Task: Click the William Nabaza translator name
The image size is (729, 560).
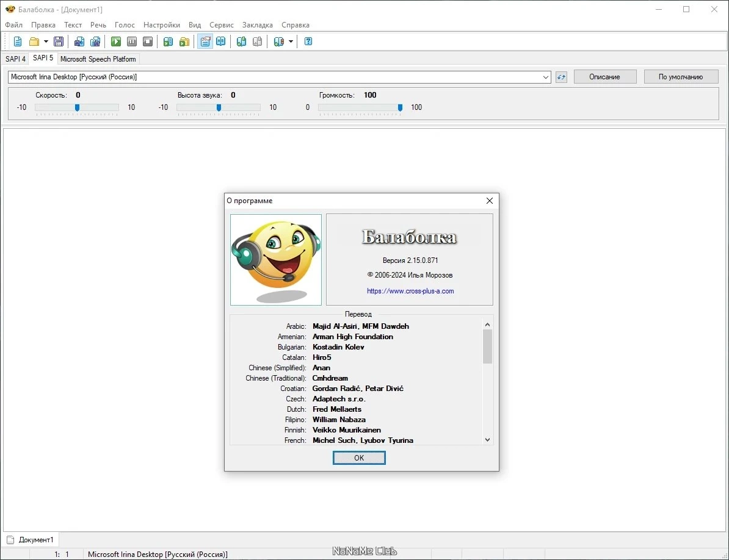Action: pos(339,420)
